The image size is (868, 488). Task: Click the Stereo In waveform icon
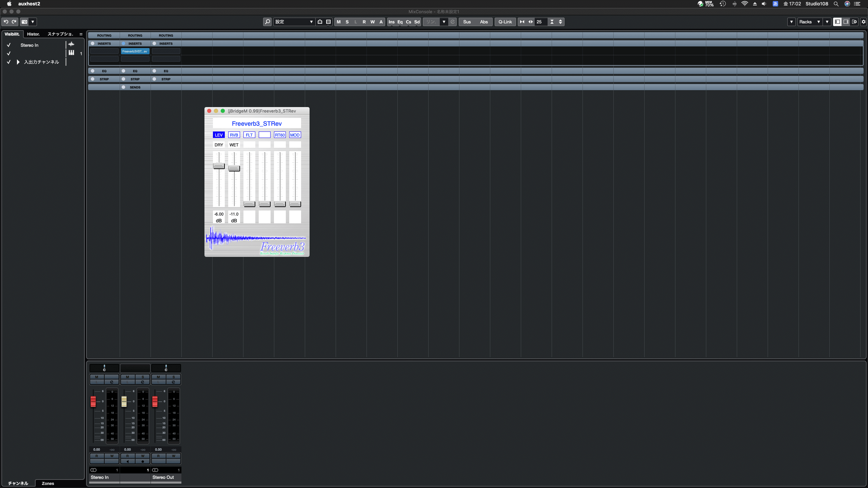tap(71, 44)
